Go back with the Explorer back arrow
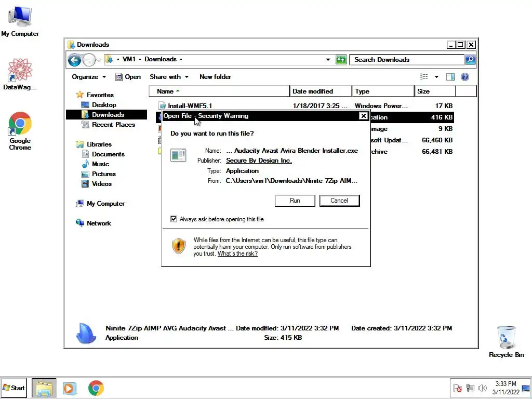The height and width of the screenshot is (399, 532). (x=74, y=60)
